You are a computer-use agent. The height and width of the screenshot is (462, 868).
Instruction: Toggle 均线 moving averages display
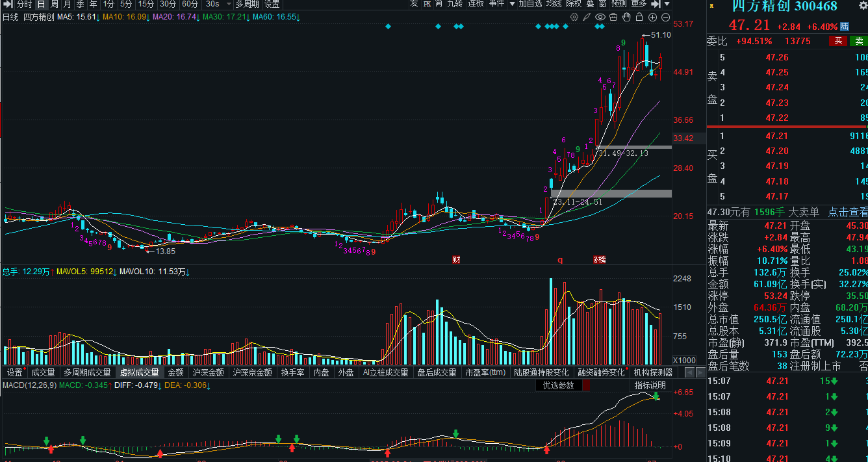(554, 4)
